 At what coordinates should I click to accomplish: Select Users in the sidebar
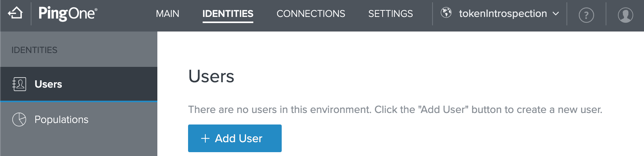pyautogui.click(x=79, y=84)
